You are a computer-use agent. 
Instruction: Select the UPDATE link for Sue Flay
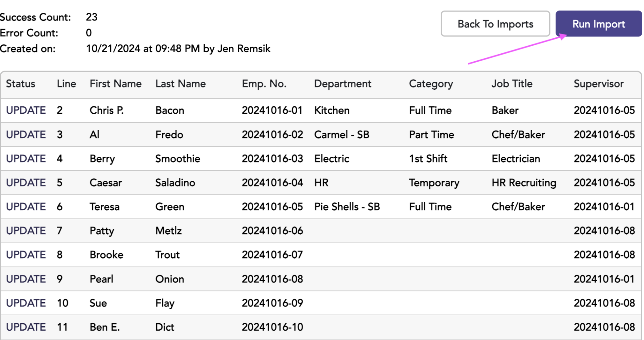[x=26, y=303]
